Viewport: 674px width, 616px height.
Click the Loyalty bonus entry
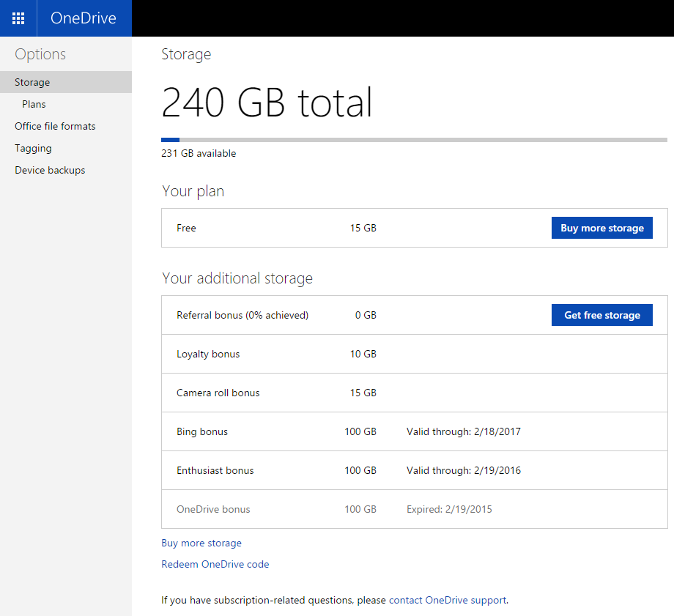click(x=208, y=355)
